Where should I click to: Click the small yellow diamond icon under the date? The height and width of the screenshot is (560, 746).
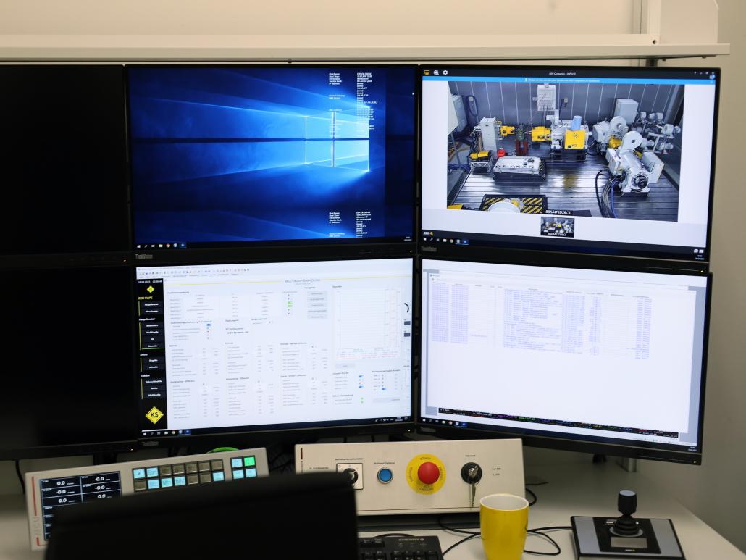point(151,289)
